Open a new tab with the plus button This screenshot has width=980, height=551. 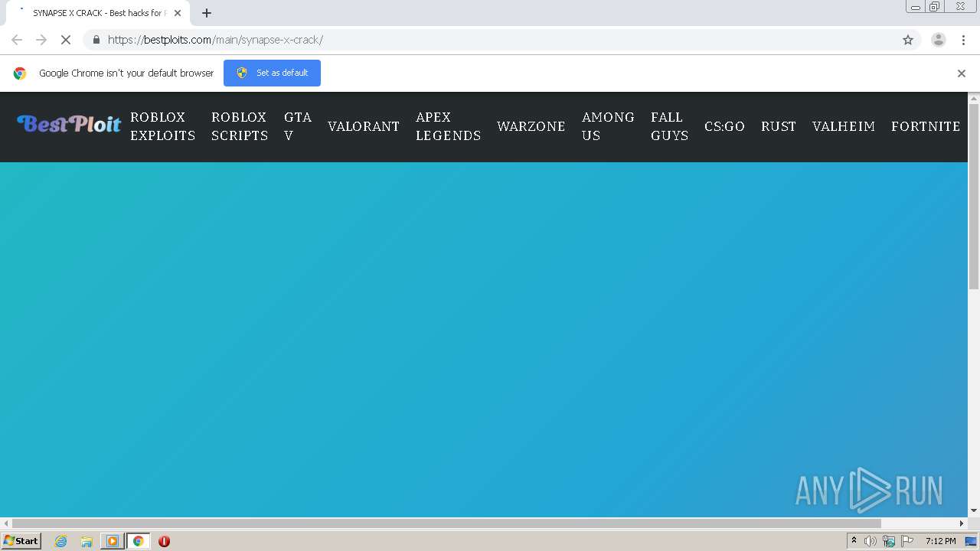coord(207,13)
